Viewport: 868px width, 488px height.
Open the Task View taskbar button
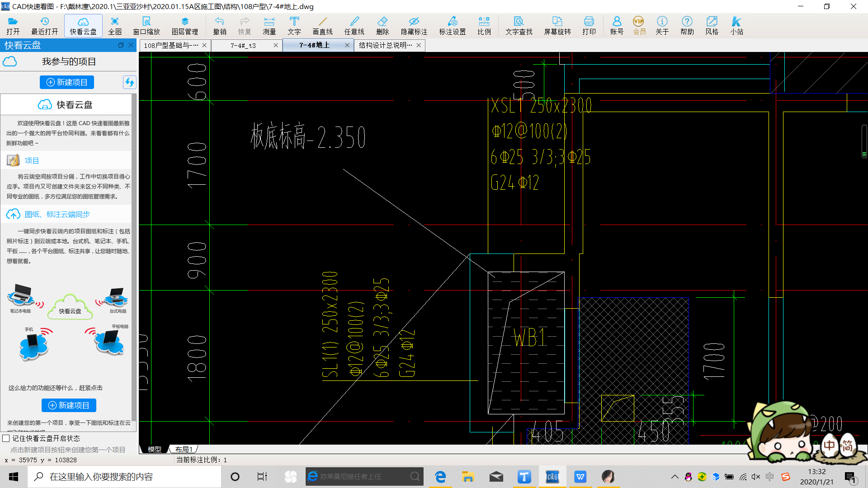coord(262,477)
